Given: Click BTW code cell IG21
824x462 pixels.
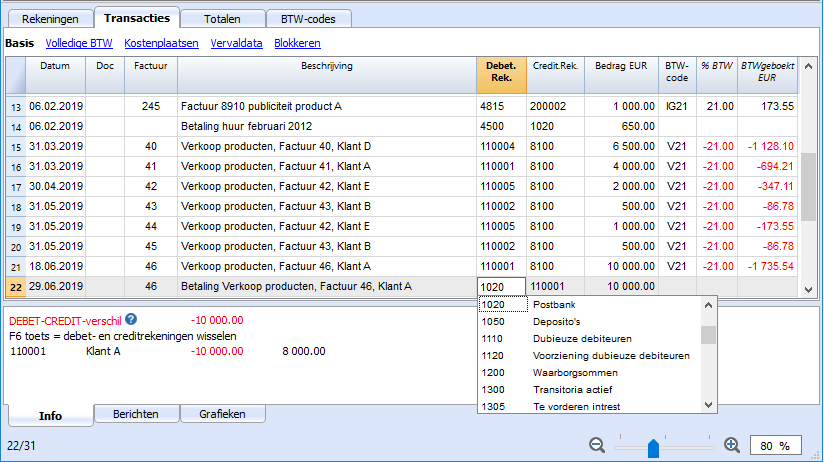Looking at the screenshot, I should click(x=677, y=106).
